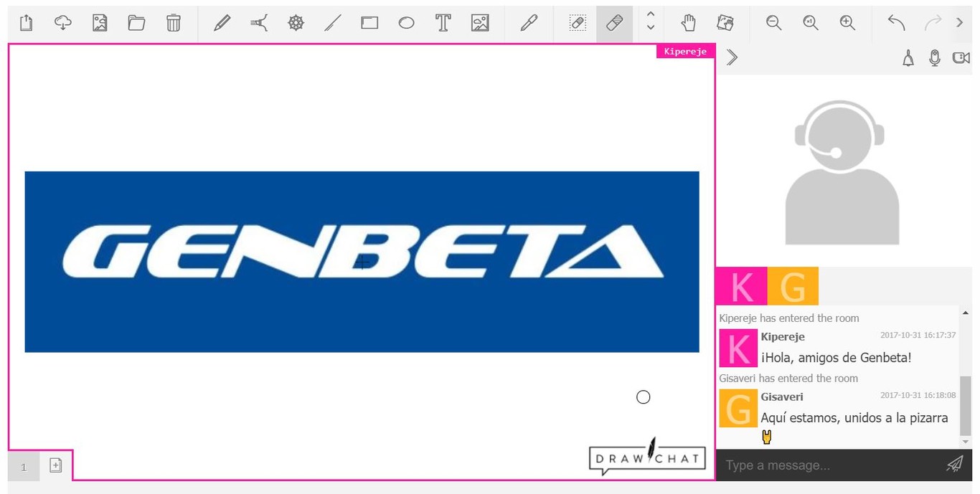Image resolution: width=980 pixels, height=494 pixels.
Task: Pick the Ellipse shape tool
Action: pyautogui.click(x=406, y=23)
